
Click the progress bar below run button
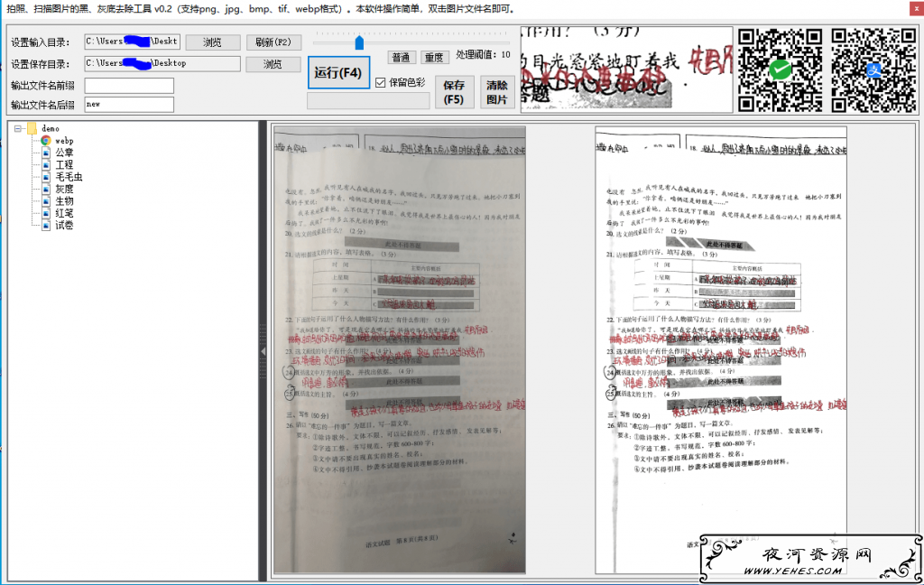tap(368, 101)
